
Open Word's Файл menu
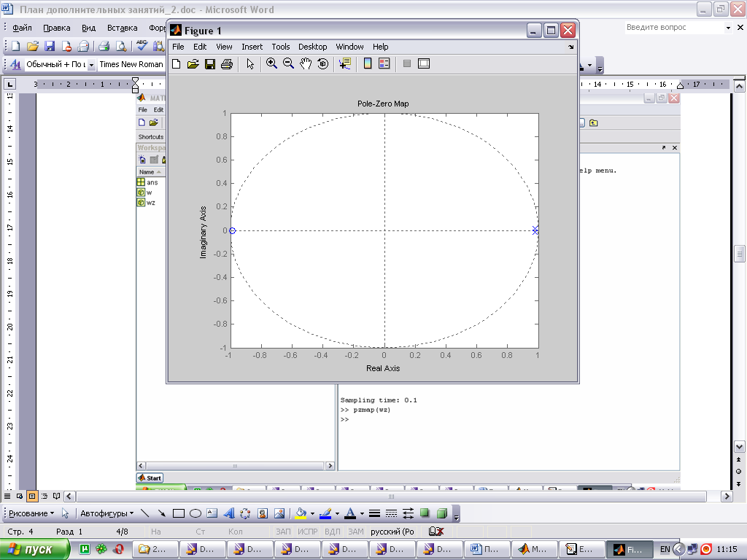22,28
